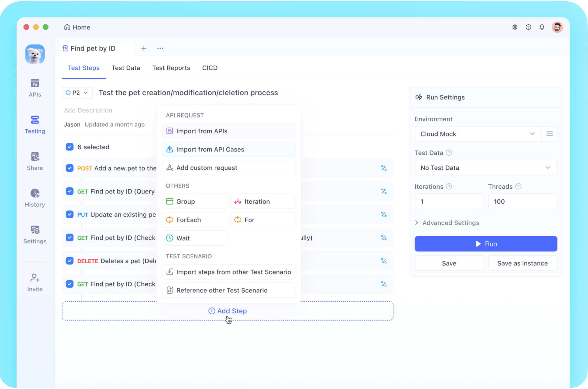
Task: Open environment management list icon
Action: [549, 134]
